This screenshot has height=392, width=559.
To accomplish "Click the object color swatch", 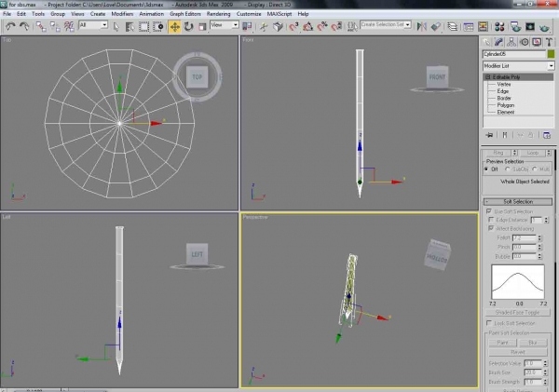I will pos(552,54).
